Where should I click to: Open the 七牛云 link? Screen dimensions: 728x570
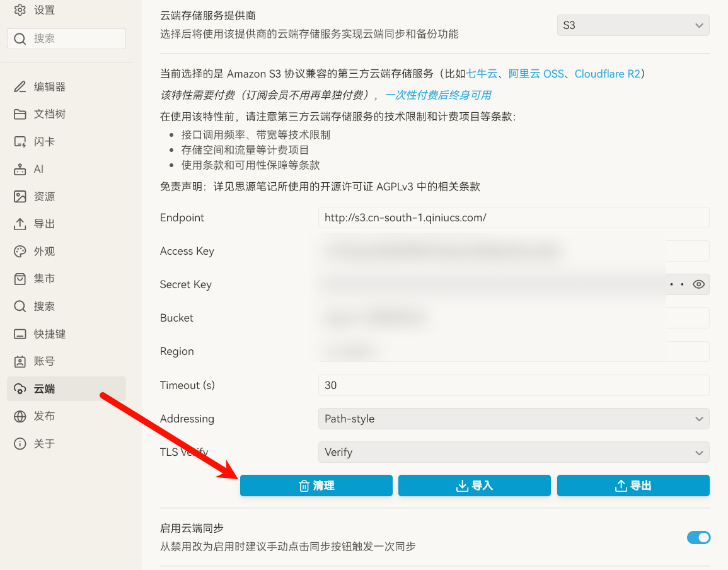pos(482,74)
